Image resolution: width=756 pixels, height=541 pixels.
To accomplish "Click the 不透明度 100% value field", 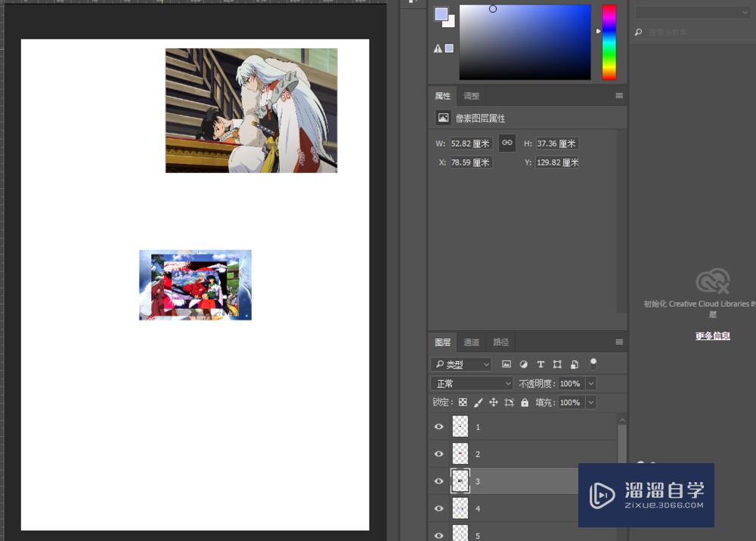I will (571, 384).
